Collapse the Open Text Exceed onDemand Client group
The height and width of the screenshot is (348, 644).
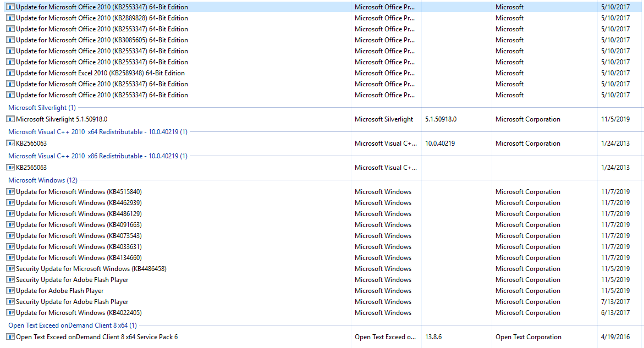pyautogui.click(x=73, y=325)
